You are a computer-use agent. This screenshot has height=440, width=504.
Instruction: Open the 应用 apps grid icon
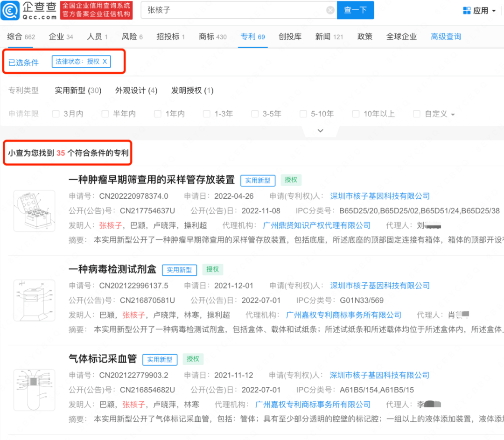467,11
